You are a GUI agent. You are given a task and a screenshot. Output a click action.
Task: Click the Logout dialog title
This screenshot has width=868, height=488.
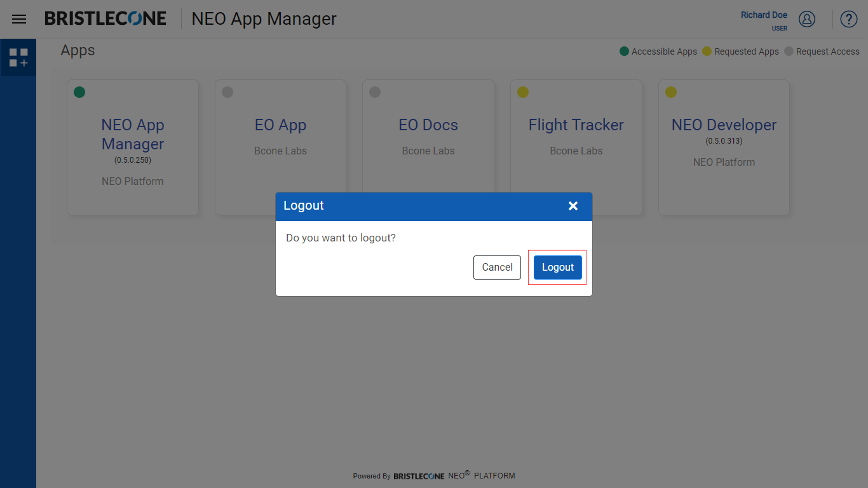tap(304, 206)
